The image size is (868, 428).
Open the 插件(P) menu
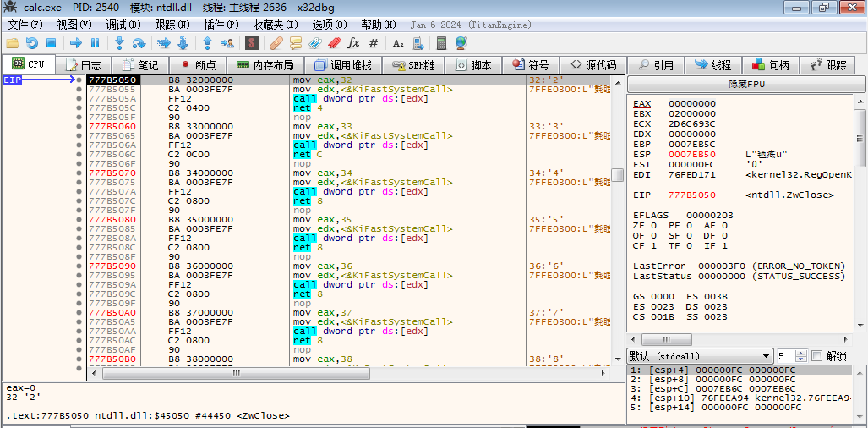[x=221, y=25]
